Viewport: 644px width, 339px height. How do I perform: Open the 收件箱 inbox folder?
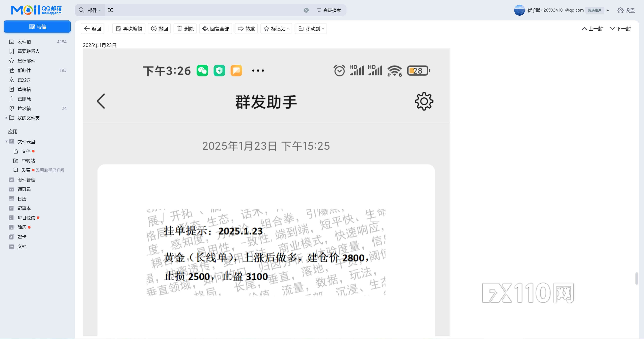pyautogui.click(x=38, y=42)
